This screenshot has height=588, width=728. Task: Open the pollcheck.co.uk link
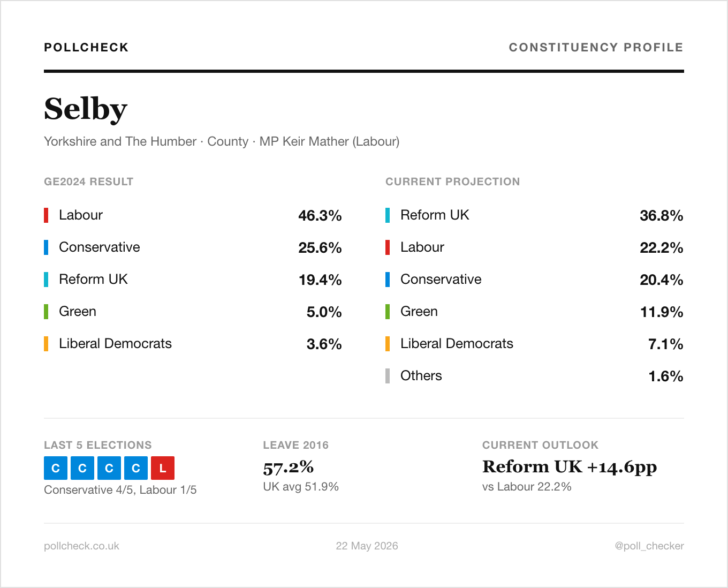coord(81,546)
